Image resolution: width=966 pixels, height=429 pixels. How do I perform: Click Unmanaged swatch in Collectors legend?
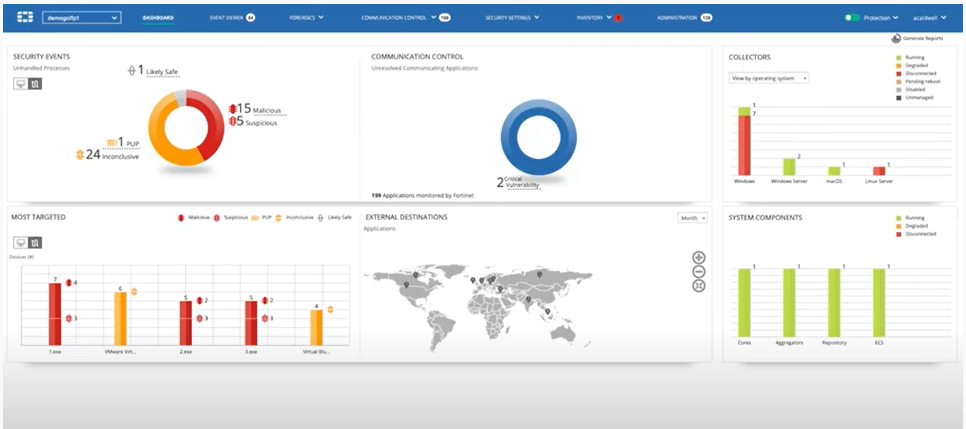(x=899, y=97)
